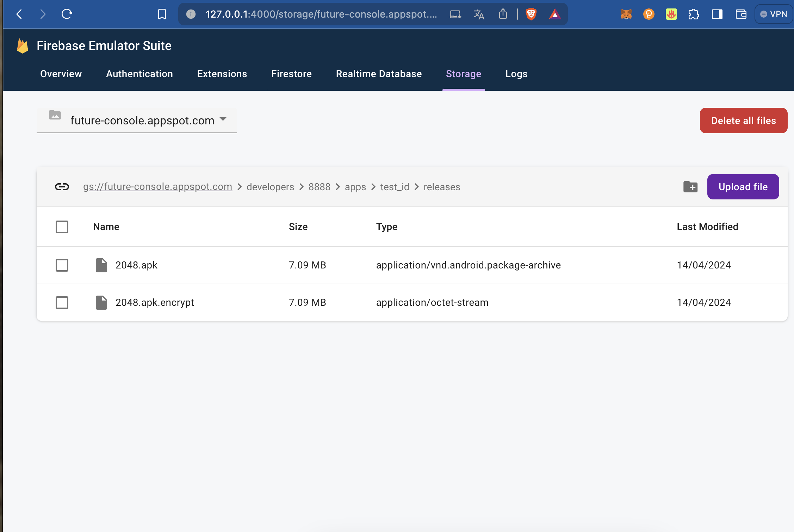Click application/octet-stream type cell

pos(432,303)
